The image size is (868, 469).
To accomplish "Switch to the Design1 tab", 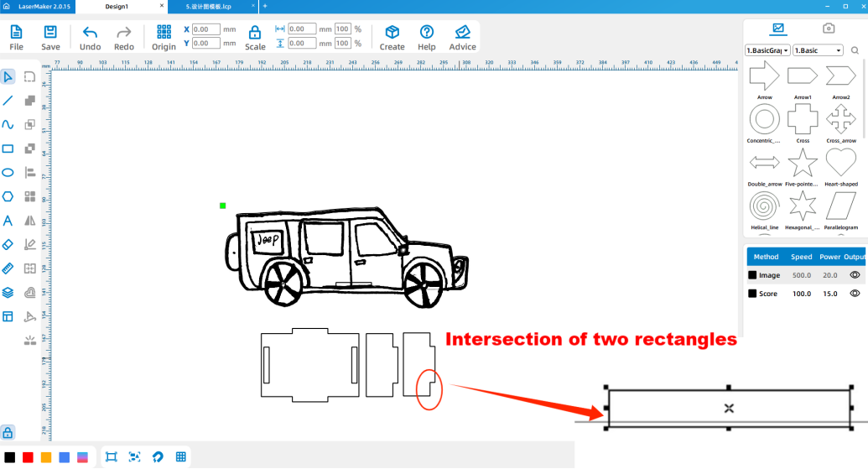I will (x=117, y=7).
